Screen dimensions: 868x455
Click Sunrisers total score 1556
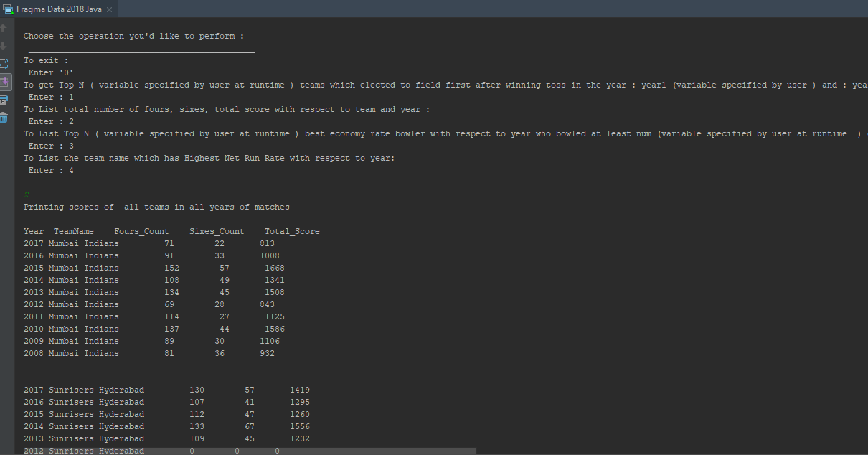click(300, 426)
